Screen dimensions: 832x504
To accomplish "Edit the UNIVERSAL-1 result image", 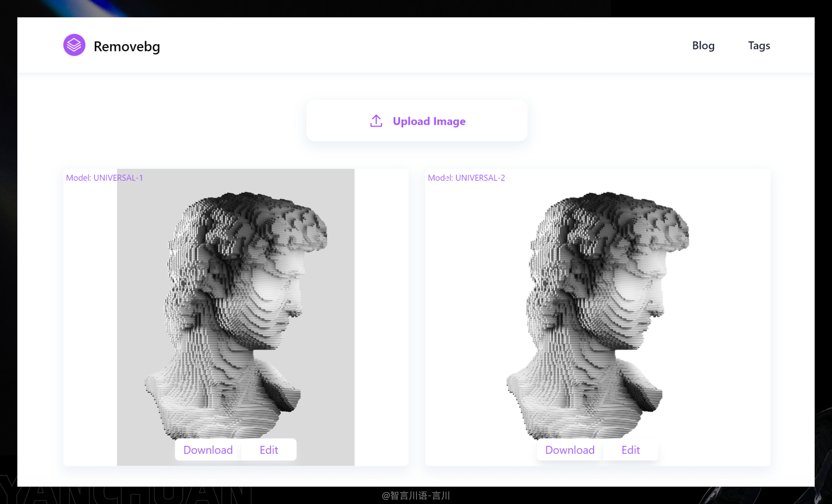I will tap(269, 450).
